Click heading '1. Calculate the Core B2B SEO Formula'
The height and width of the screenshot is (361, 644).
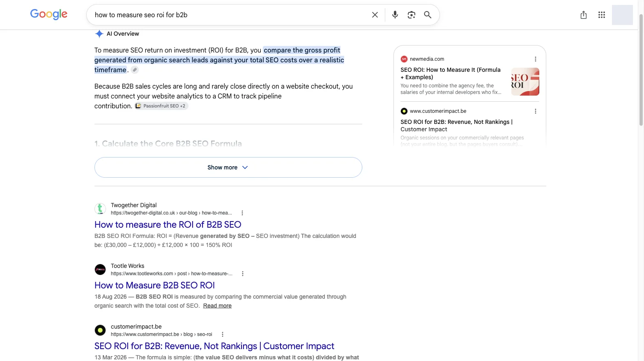[168, 144]
